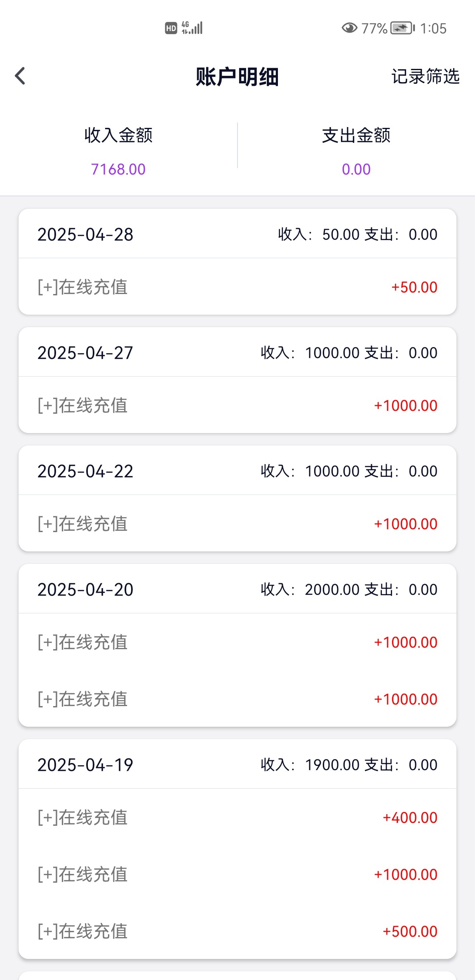Tap the eye comfort status icon
The image size is (475, 980).
349,28
